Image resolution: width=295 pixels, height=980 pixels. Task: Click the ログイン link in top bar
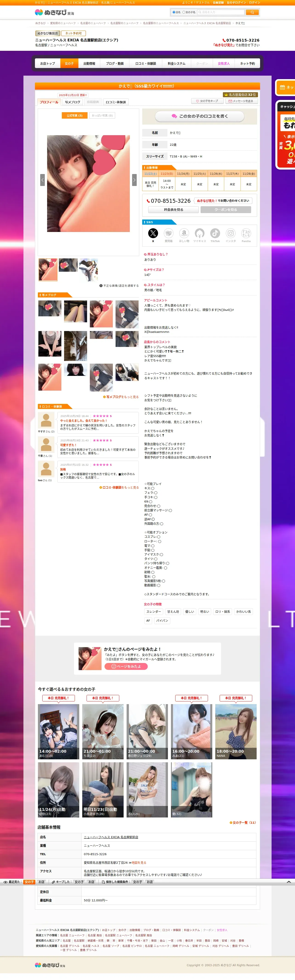click(x=254, y=2)
